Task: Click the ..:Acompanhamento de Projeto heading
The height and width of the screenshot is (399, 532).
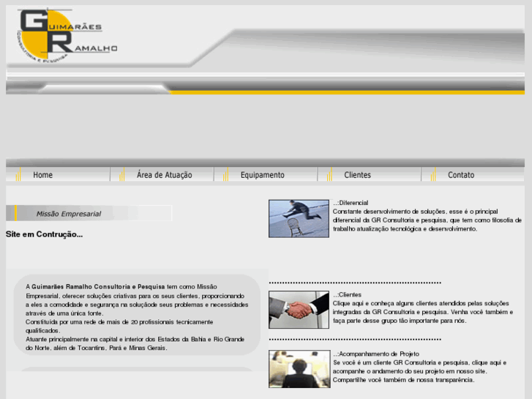Action: [376, 354]
